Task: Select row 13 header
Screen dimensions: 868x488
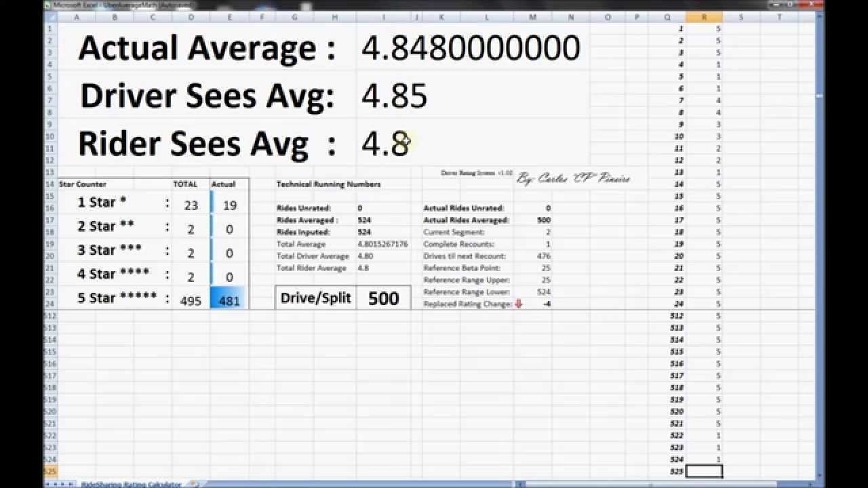Action: (x=50, y=172)
